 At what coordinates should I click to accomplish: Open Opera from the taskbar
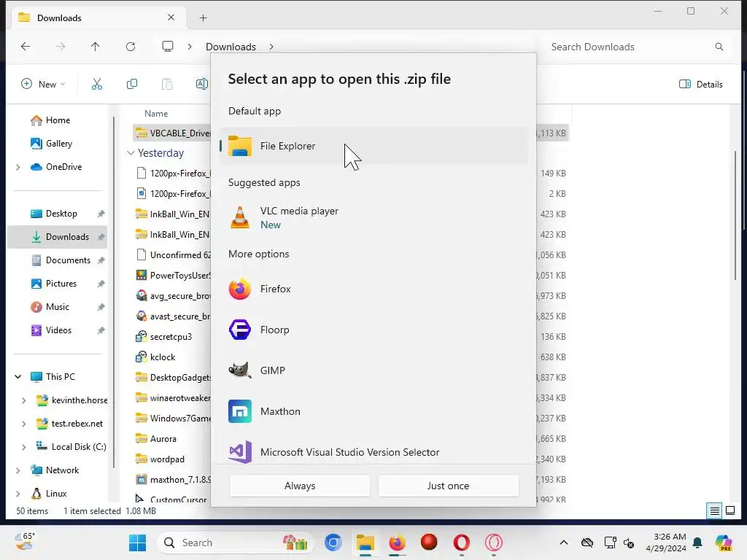tap(461, 542)
